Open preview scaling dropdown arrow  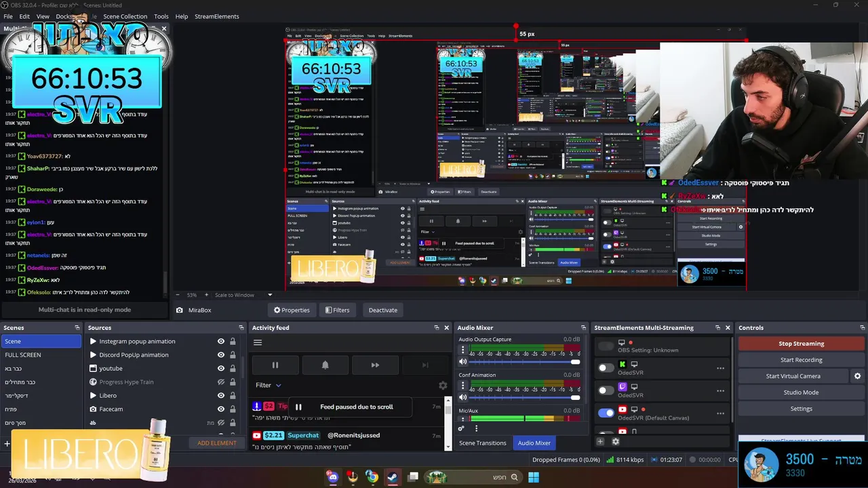(x=269, y=295)
